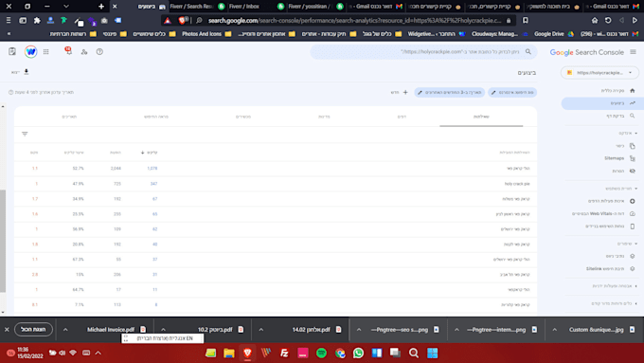Click the Show all downloads button

tap(34, 330)
